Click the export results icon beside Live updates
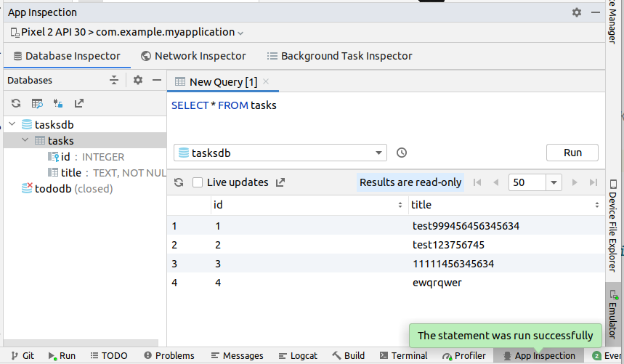Image resolution: width=624 pixels, height=364 pixels. point(280,182)
